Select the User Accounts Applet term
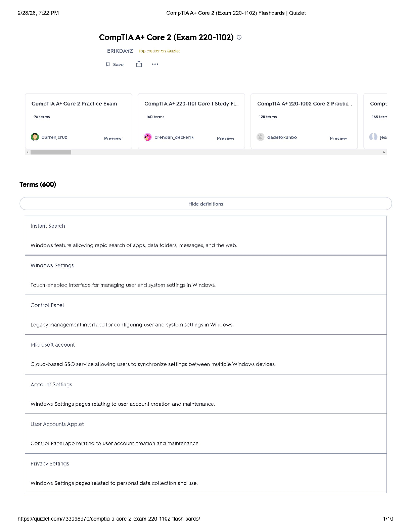This screenshot has width=411, height=532. pyautogui.click(x=57, y=424)
